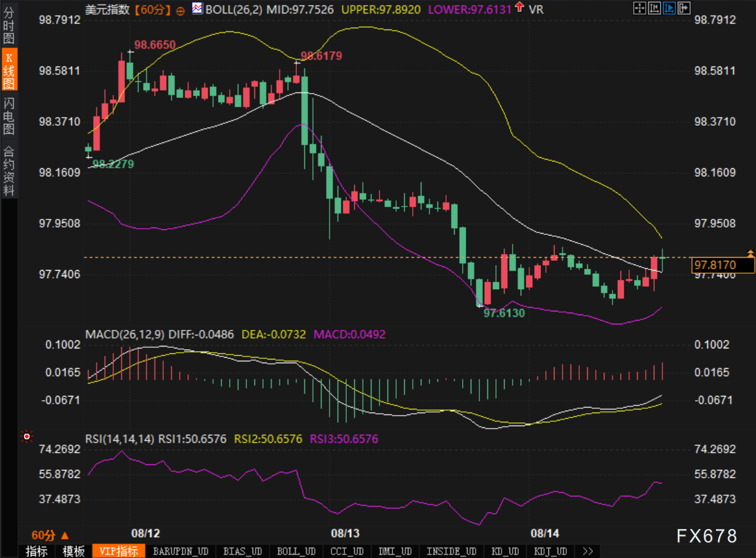Click the rightmost layout icon at top right
Image resolution: width=756 pixels, height=558 pixels.
click(683, 8)
